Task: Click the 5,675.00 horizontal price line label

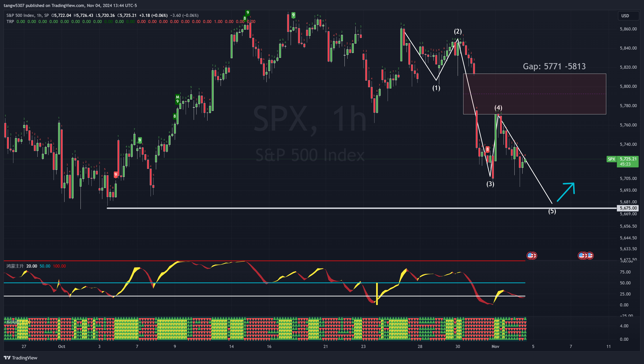Action: click(x=628, y=208)
